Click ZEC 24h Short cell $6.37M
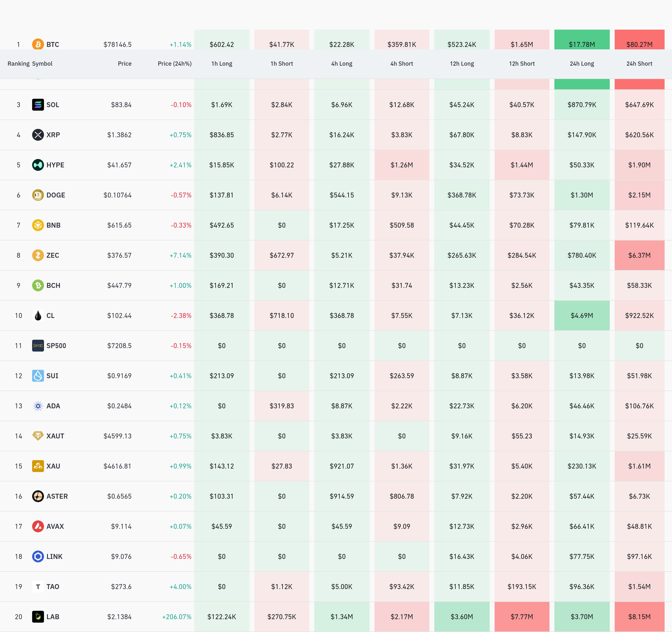 click(x=639, y=255)
